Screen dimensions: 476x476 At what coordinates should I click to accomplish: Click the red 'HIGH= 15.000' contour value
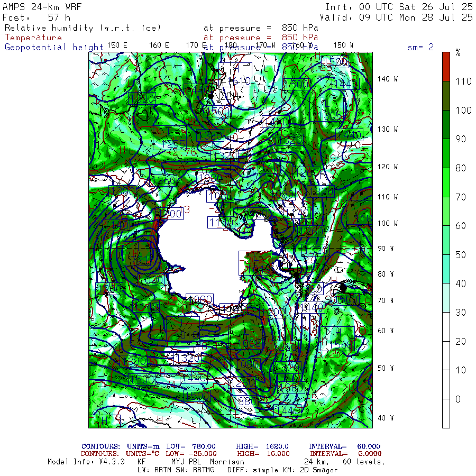point(263,454)
